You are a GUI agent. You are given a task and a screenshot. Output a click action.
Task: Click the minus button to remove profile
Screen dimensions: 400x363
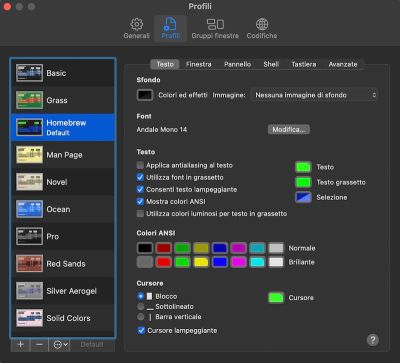[x=39, y=344]
